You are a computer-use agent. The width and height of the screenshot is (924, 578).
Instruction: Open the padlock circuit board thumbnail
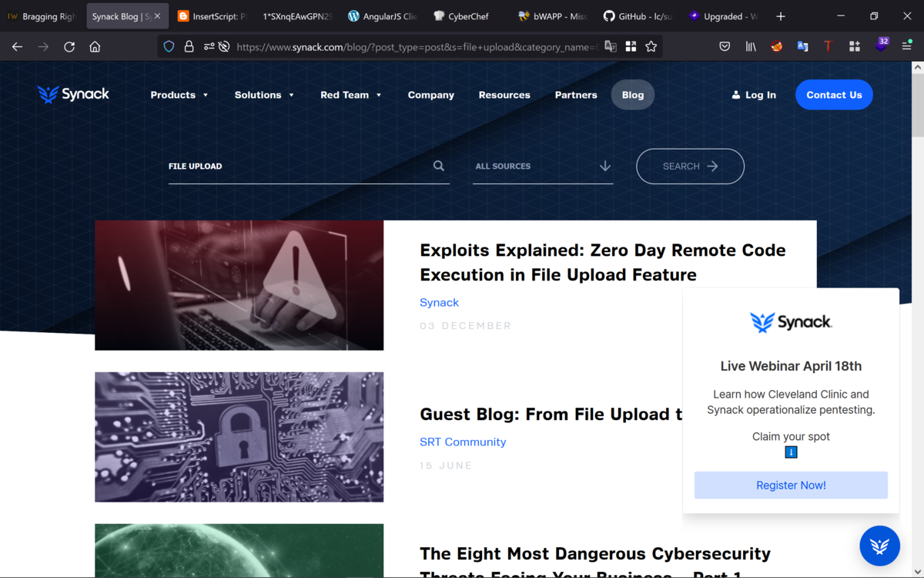click(239, 437)
